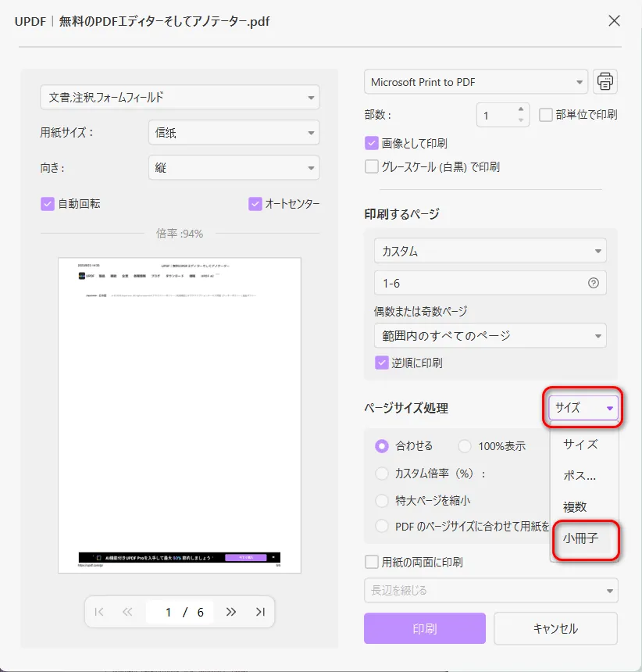Open 範囲内のすべてのページ dropdown
Viewport: 642px width, 672px height.
tap(490, 335)
